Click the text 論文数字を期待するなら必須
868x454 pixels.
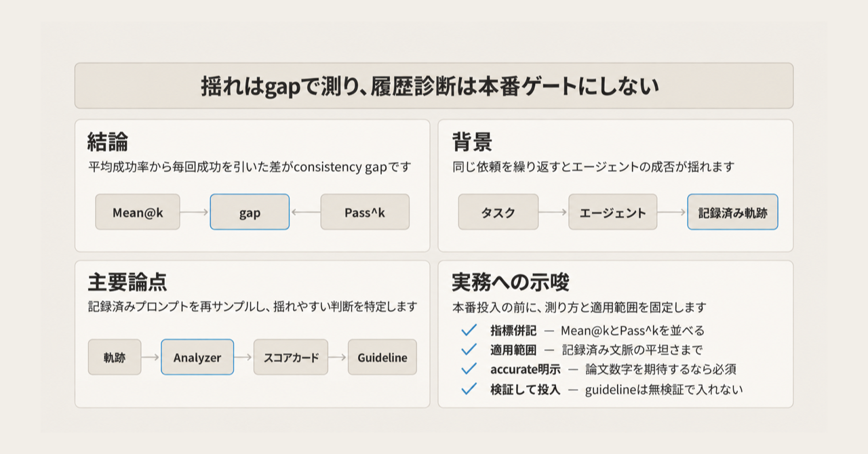661,370
